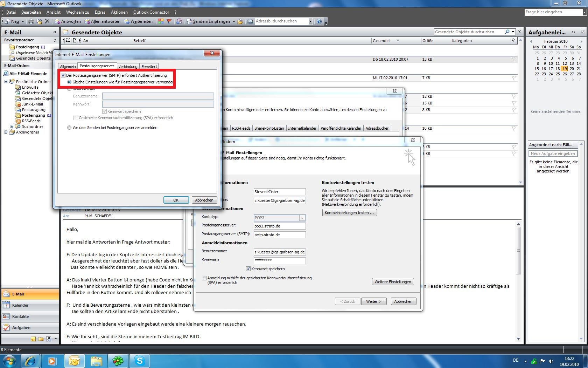
Task: Toggle SMTP erfordert Authentifizierung checkbox
Action: click(63, 75)
